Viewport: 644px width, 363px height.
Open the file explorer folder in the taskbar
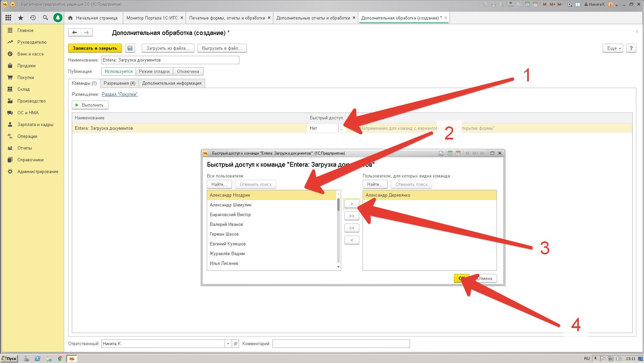tap(49, 359)
